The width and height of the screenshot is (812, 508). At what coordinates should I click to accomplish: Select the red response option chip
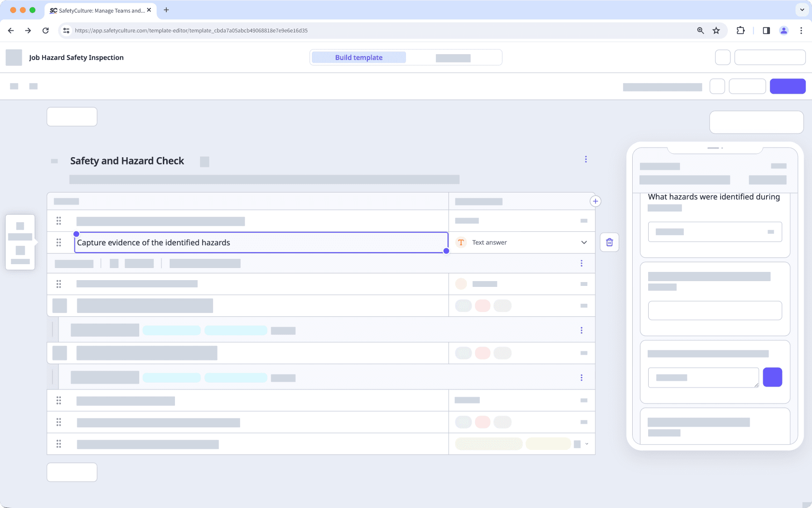pos(482,305)
